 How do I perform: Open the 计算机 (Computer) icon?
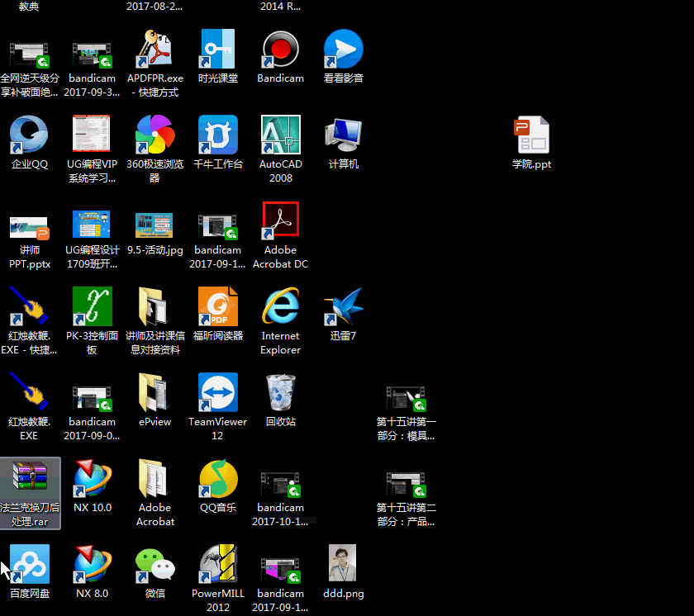click(x=344, y=142)
